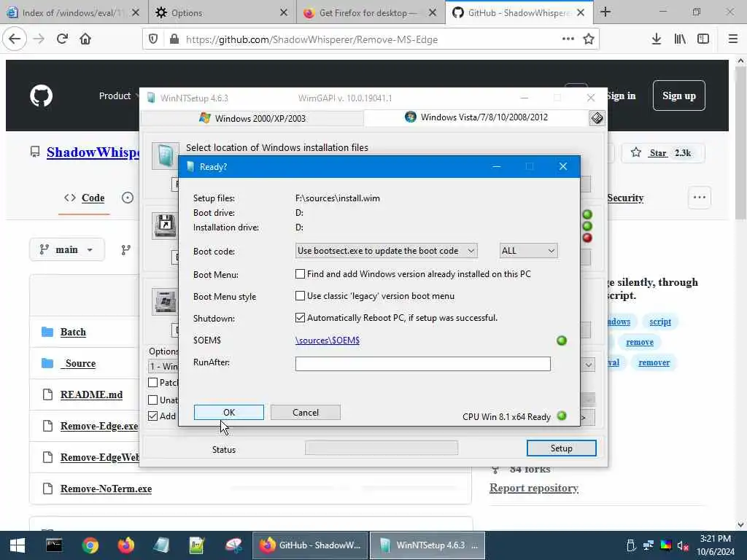
Task: Open Windows Start menu
Action: click(18, 545)
